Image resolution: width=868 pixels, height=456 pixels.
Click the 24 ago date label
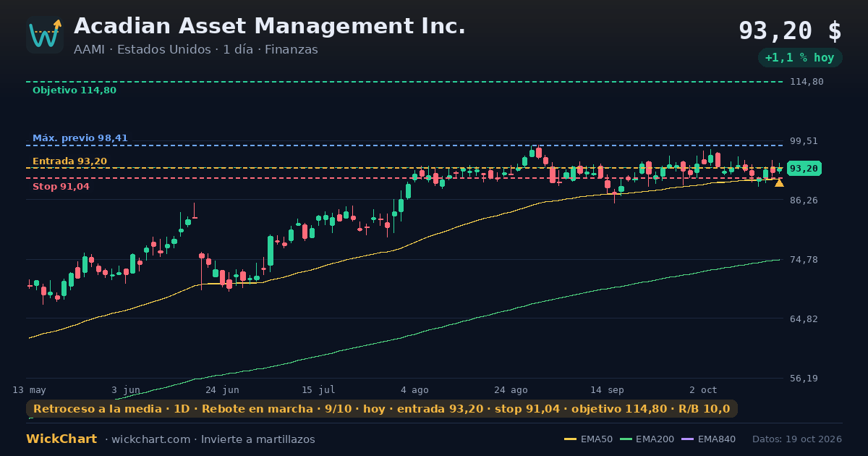pyautogui.click(x=511, y=389)
